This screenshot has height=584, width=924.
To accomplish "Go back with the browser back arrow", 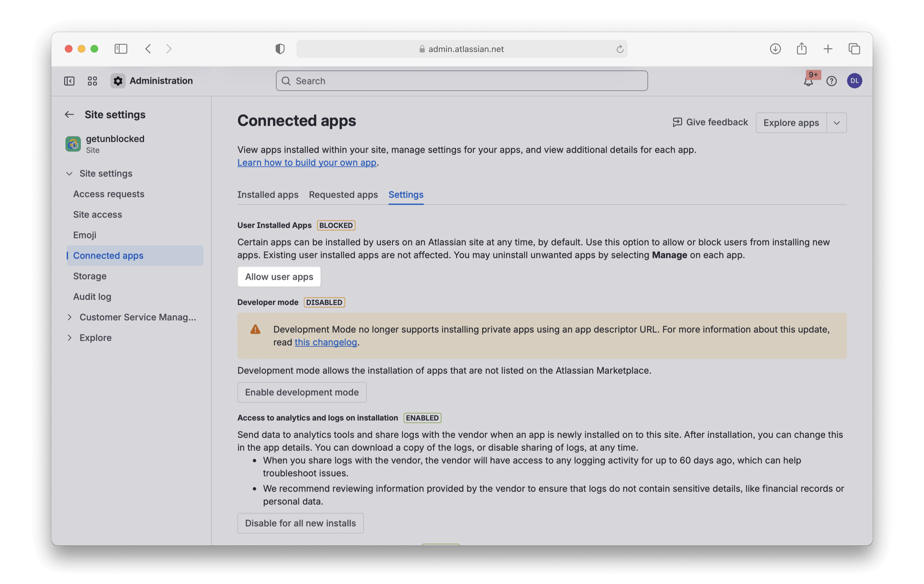I will click(x=149, y=49).
